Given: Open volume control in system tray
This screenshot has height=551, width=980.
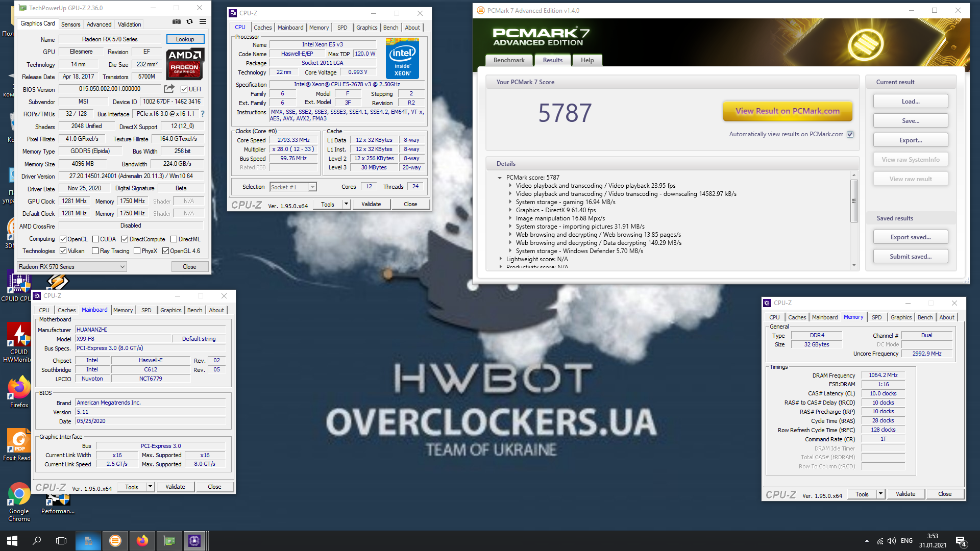Looking at the screenshot, I should [891, 541].
